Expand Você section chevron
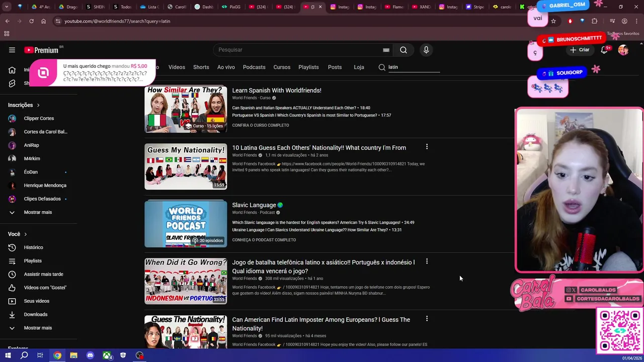Screen dimensions: 644x362 pyautogui.click(x=25, y=234)
